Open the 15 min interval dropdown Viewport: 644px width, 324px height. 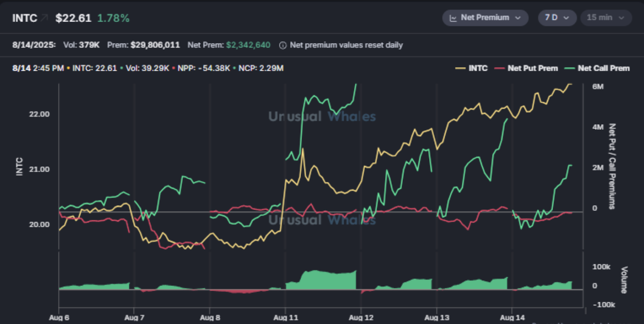coord(606,18)
